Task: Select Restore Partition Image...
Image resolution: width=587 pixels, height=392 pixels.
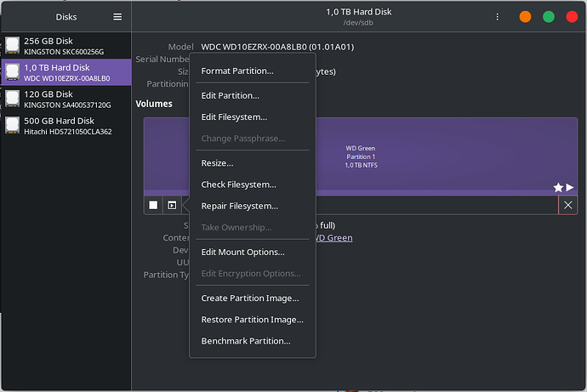Action: [x=252, y=320]
